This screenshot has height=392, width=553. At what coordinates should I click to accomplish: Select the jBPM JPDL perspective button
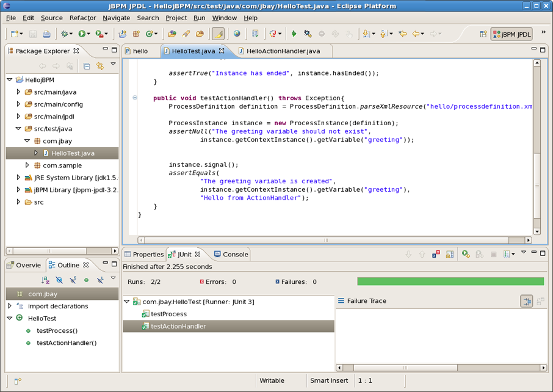(x=511, y=34)
